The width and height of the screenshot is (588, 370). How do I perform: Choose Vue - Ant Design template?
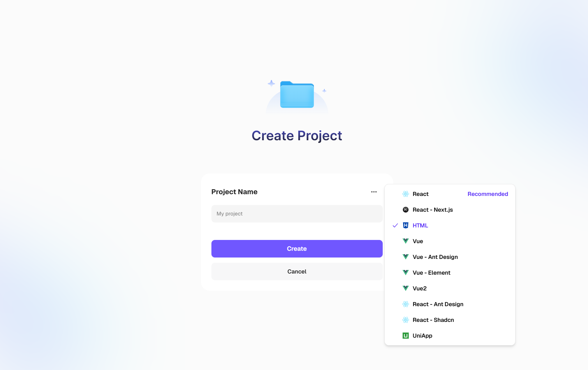click(x=435, y=257)
